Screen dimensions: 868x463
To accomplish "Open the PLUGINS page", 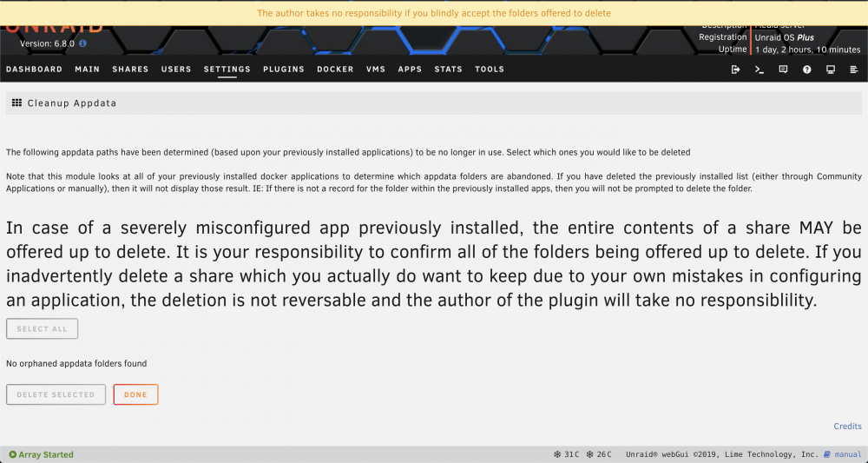I will (284, 69).
